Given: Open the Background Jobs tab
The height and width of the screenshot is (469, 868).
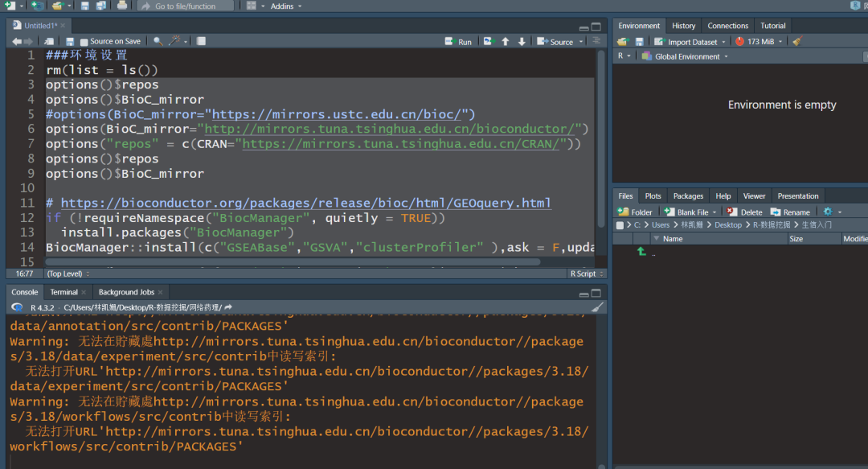Looking at the screenshot, I should coord(126,292).
